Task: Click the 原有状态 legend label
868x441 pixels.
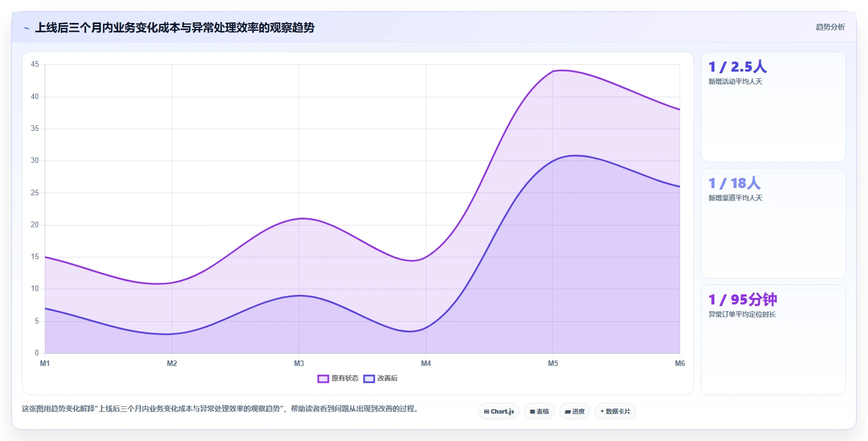Action: coord(345,378)
